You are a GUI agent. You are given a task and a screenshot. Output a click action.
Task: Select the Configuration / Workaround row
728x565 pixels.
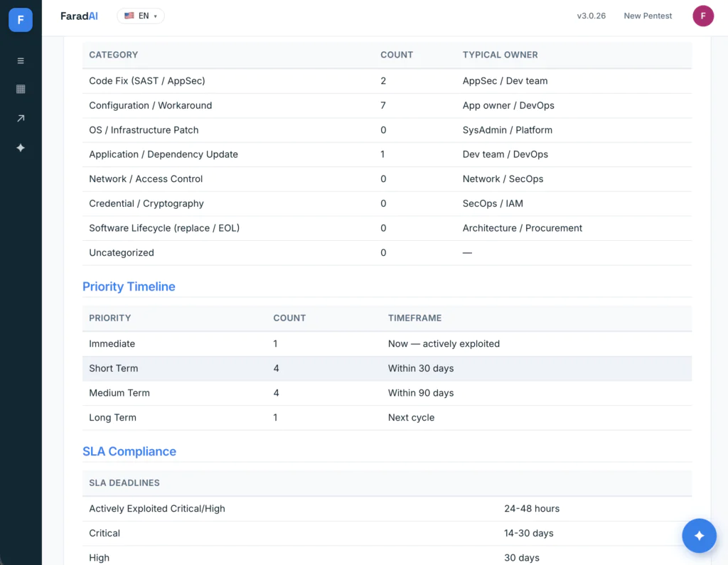pyautogui.click(x=387, y=105)
